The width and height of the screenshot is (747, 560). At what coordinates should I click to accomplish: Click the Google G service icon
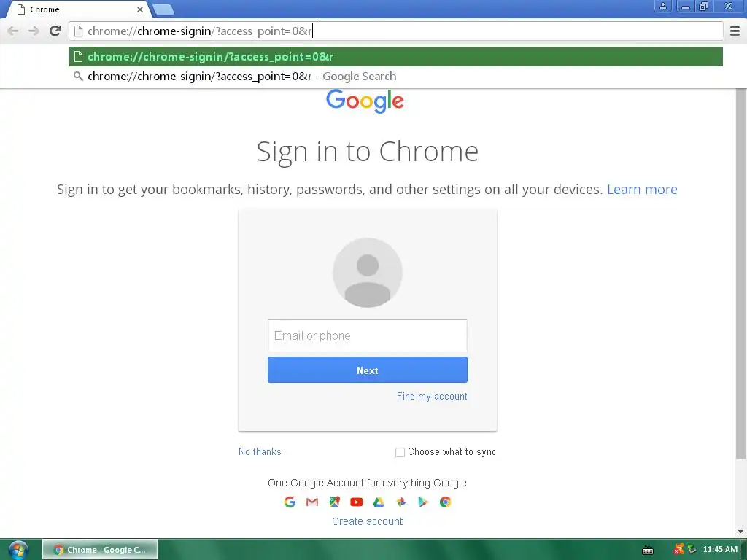tap(290, 502)
